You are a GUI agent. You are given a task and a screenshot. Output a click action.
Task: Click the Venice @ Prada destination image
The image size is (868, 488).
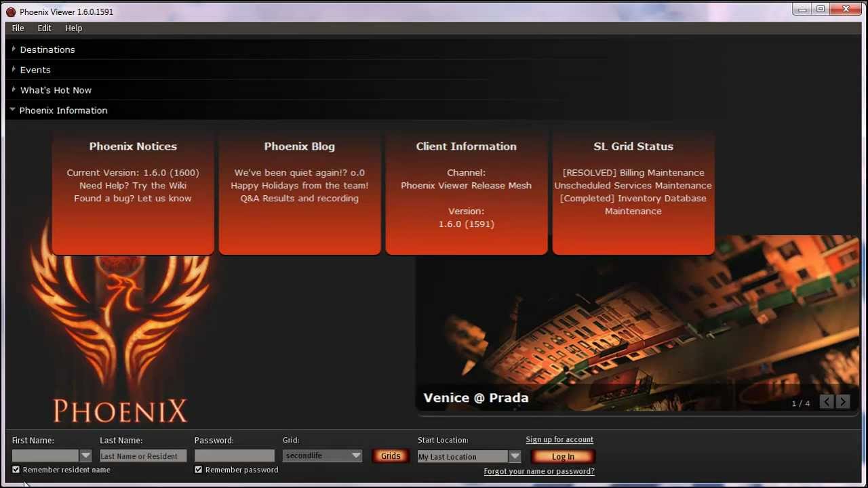point(637,324)
